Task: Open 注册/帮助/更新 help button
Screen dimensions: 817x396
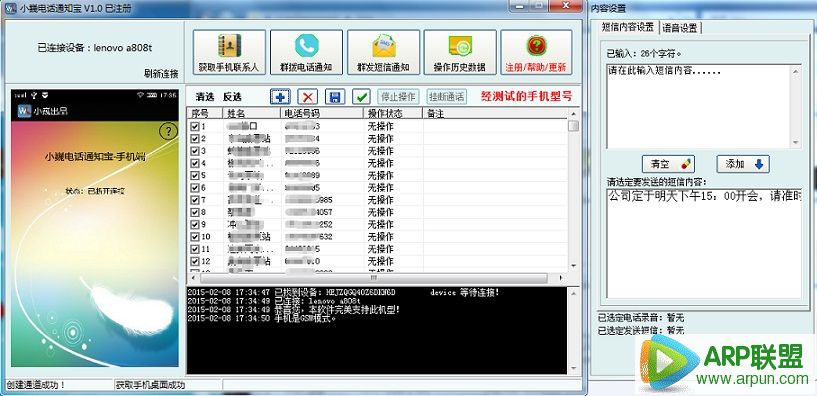Action: 536,52
